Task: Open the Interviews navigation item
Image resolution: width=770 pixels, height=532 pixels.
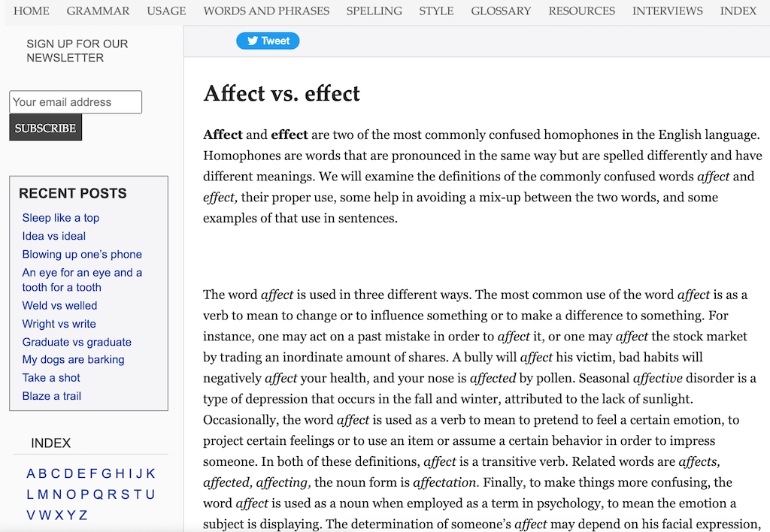Action: click(x=667, y=11)
